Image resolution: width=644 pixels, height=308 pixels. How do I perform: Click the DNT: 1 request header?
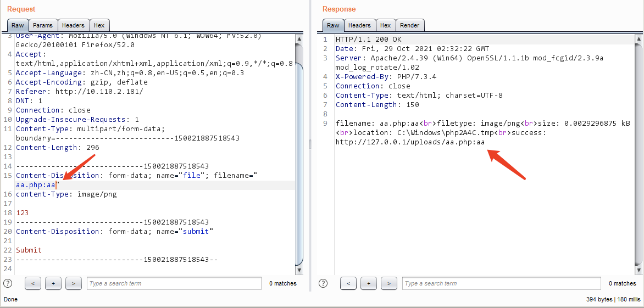click(29, 101)
